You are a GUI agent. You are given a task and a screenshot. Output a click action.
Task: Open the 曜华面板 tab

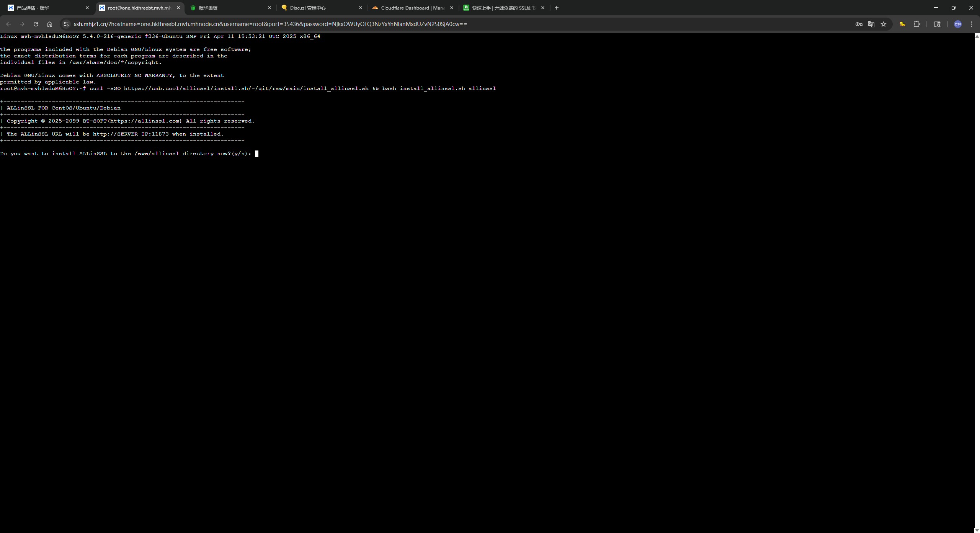(x=226, y=8)
